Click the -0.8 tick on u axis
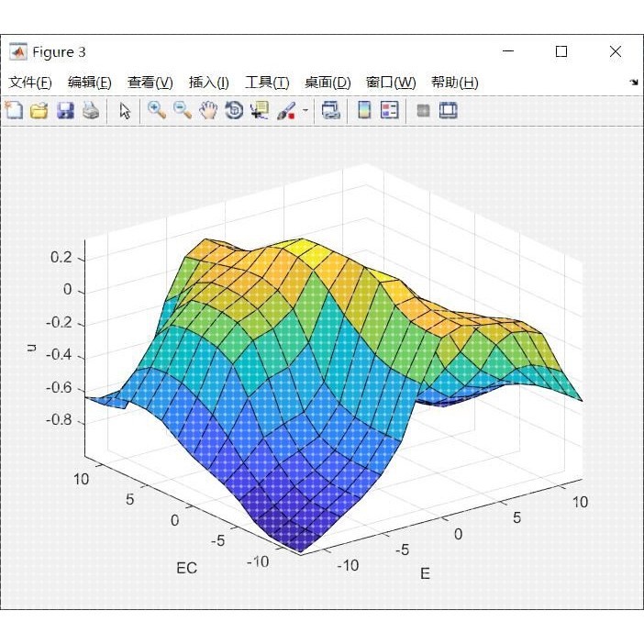Viewport: 644px width, 644px height. tap(59, 420)
